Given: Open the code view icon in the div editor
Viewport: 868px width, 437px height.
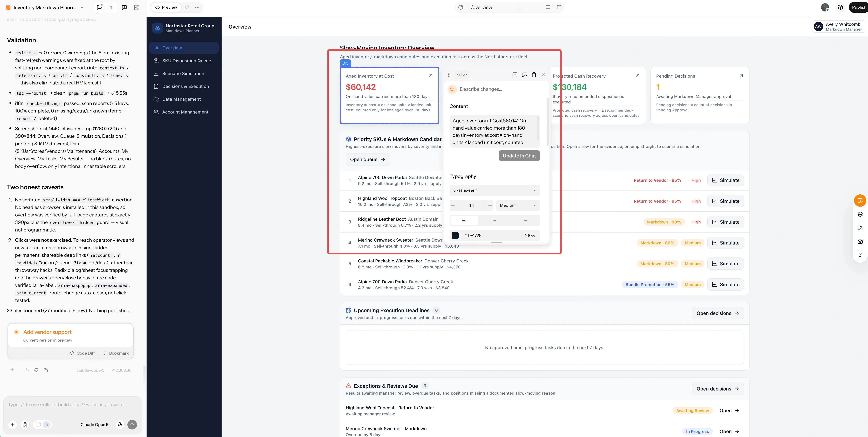Looking at the screenshot, I should (x=524, y=75).
